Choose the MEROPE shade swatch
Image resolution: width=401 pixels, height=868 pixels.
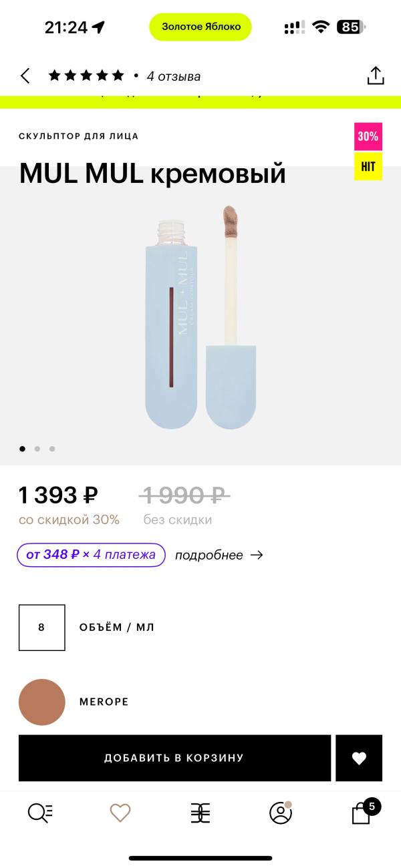[x=42, y=702]
